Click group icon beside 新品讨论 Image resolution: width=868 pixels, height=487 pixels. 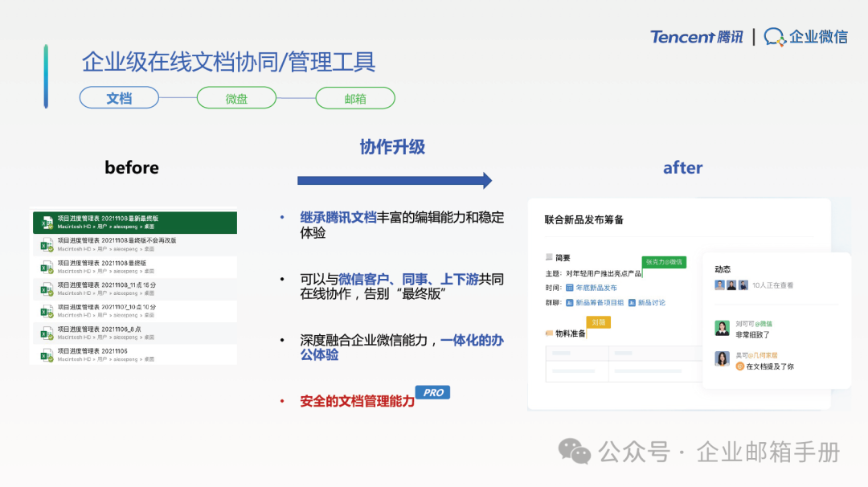[632, 303]
